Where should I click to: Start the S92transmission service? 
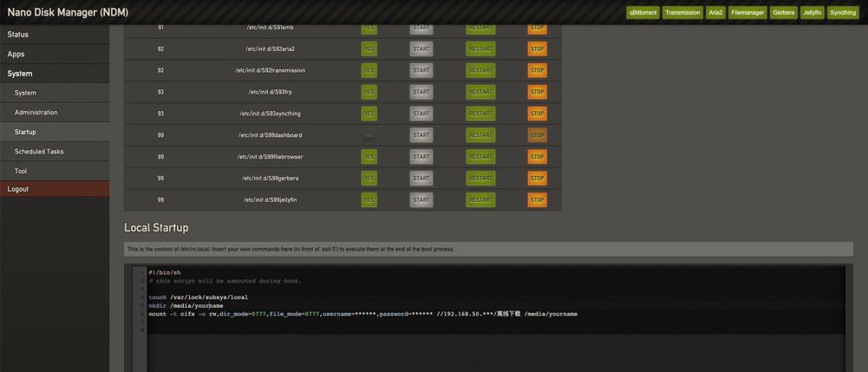tap(421, 70)
